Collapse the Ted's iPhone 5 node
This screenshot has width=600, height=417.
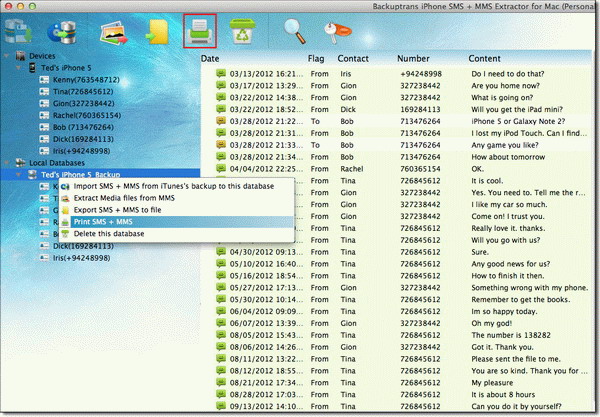[x=19, y=68]
